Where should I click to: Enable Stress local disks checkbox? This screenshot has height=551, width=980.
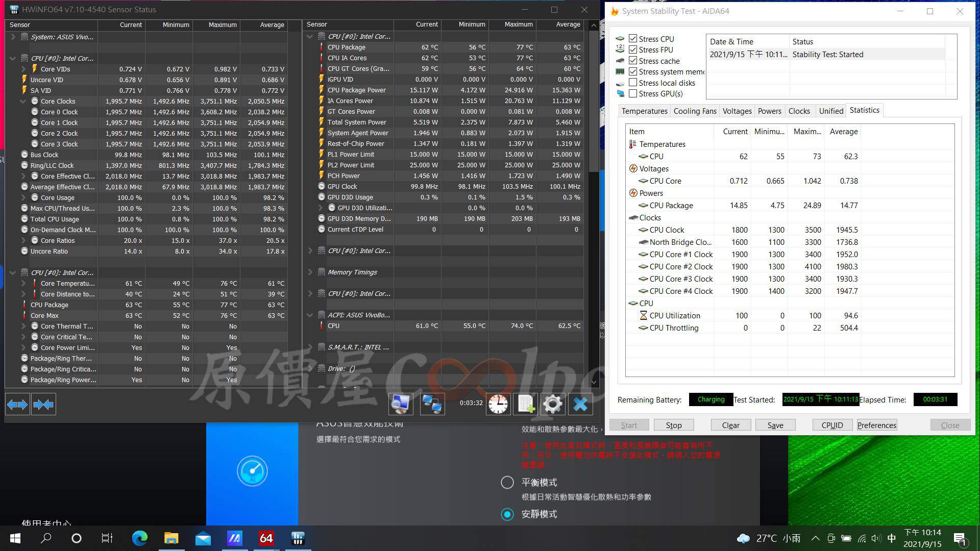(633, 83)
